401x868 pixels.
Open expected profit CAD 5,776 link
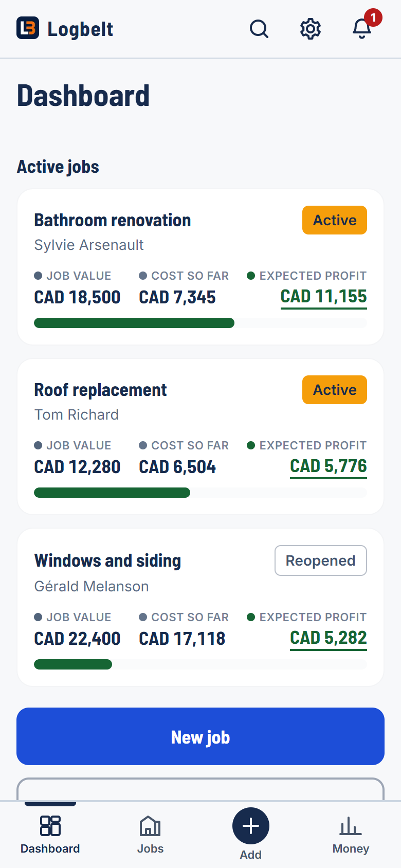coord(329,466)
